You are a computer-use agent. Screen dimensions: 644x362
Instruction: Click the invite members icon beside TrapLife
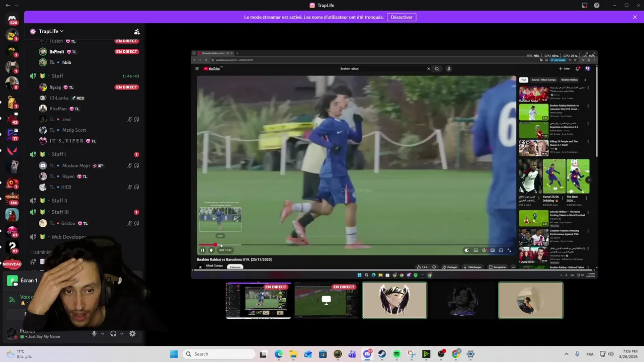point(137,31)
